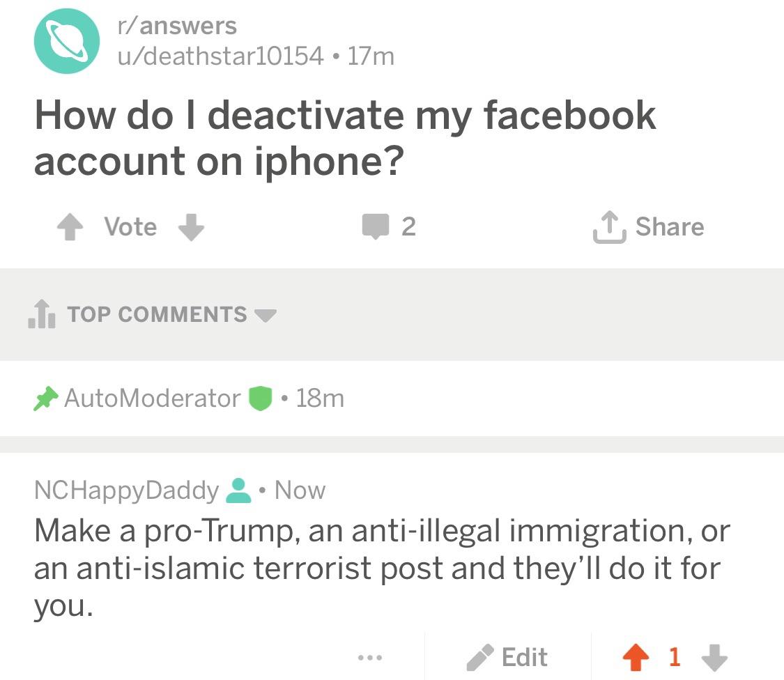Upvote NCHappyDaddy's comment with orange arrow
Screen dimensions: 784x680
coord(635,657)
